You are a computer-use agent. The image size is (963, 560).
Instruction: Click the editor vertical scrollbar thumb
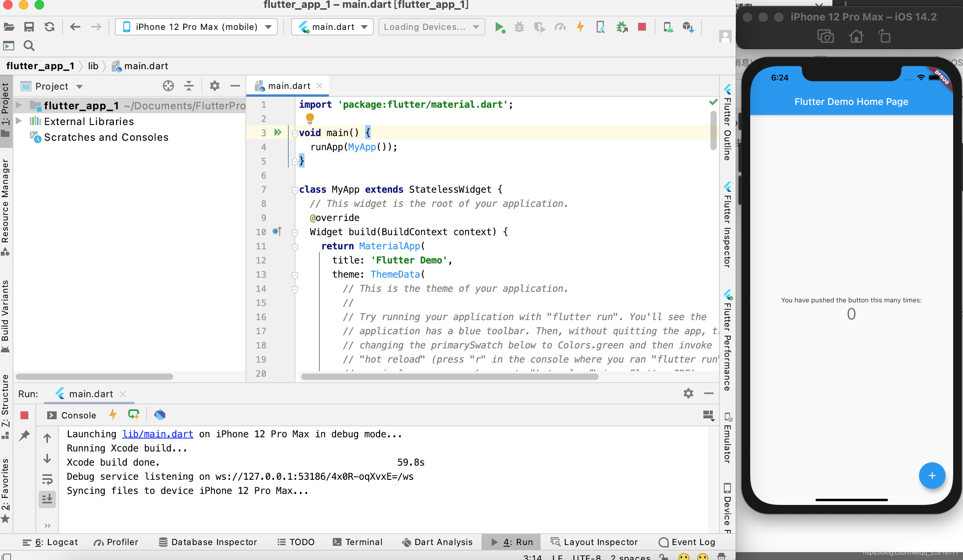click(x=714, y=131)
